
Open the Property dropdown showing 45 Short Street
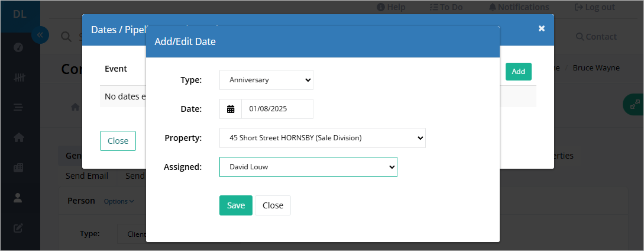click(x=322, y=138)
